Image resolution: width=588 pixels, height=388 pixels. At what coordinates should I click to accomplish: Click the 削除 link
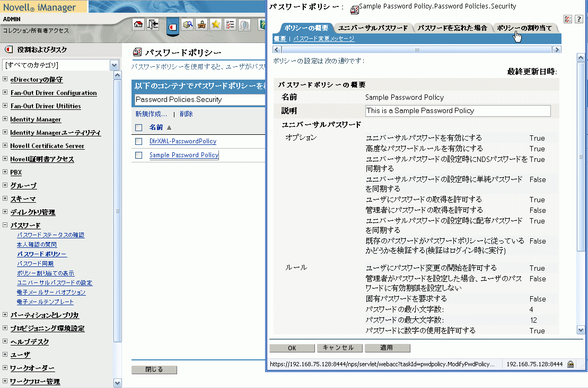pyautogui.click(x=186, y=114)
